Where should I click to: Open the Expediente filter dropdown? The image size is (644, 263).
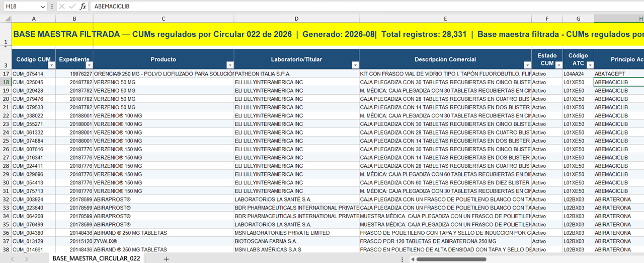click(x=89, y=65)
